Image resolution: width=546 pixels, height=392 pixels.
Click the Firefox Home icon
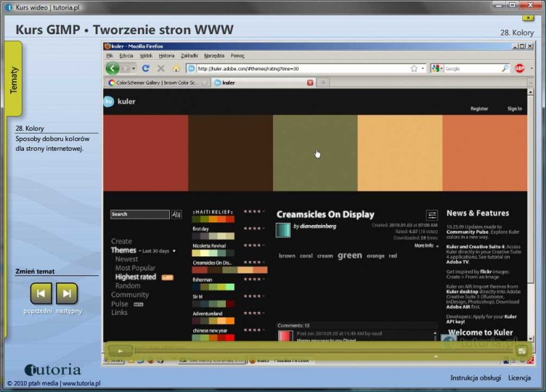click(176, 68)
